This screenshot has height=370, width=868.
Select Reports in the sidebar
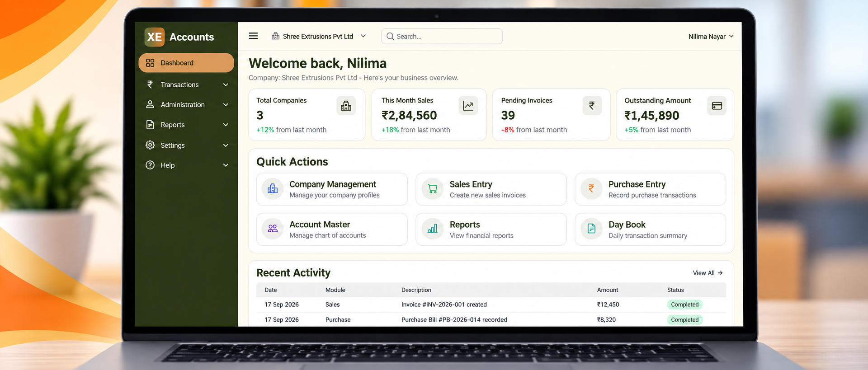click(x=186, y=125)
